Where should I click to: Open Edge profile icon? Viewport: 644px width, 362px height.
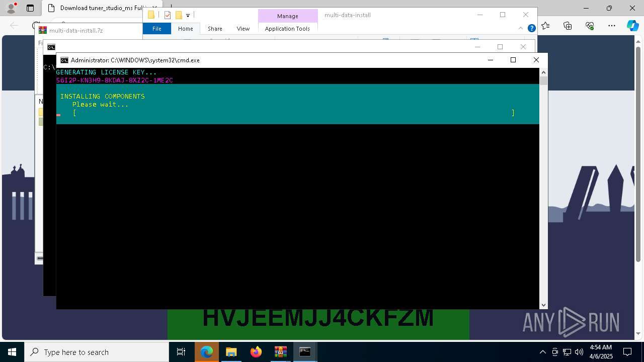click(x=11, y=8)
